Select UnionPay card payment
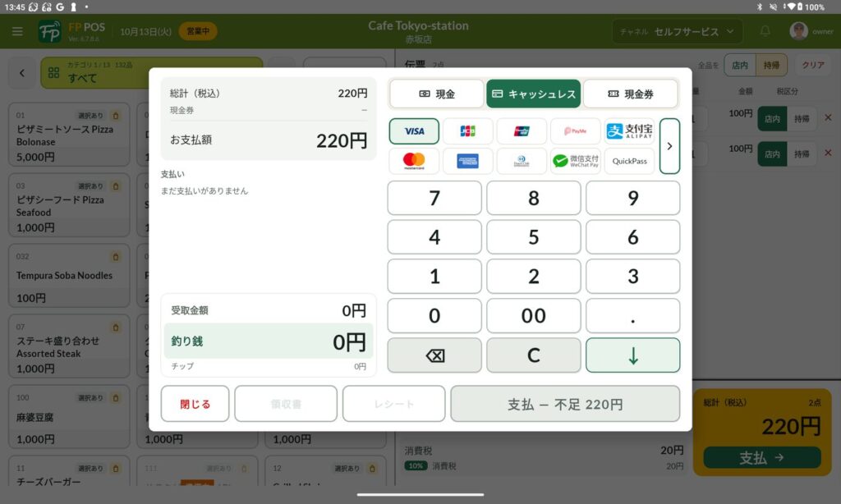Screen dimensions: 841x504 tap(522, 131)
